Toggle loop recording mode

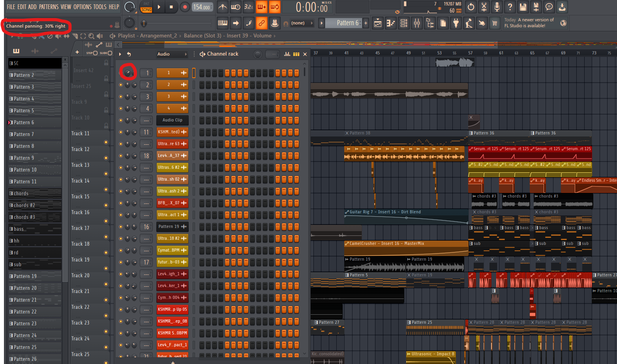click(x=275, y=7)
